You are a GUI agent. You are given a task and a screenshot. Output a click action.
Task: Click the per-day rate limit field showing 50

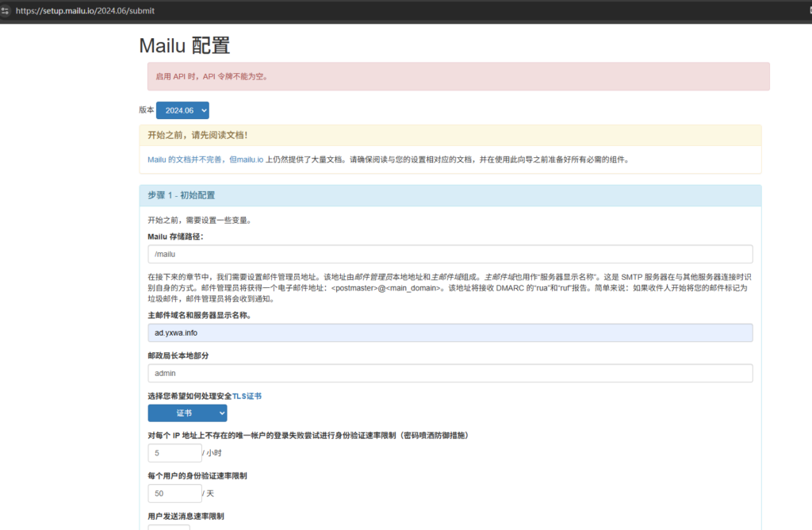coord(174,494)
